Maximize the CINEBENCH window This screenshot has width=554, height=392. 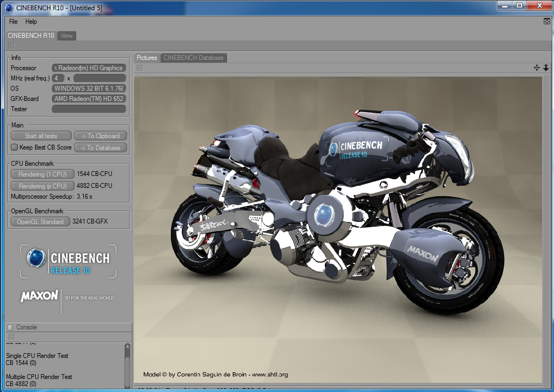pos(519,5)
